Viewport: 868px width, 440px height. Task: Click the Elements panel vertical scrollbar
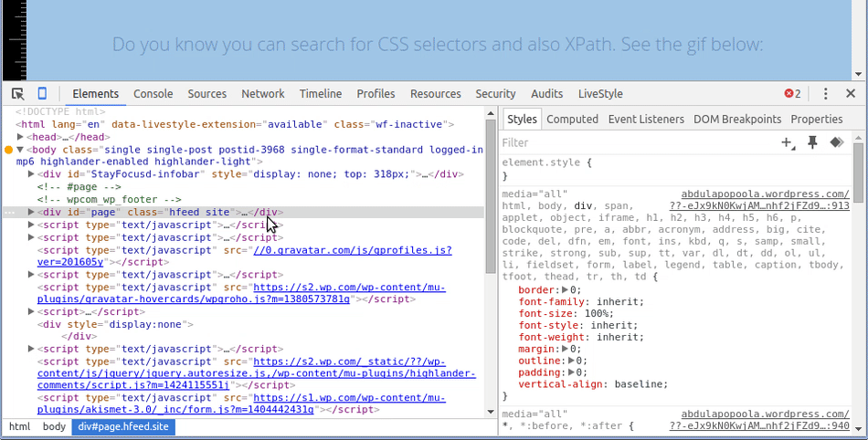(491, 201)
